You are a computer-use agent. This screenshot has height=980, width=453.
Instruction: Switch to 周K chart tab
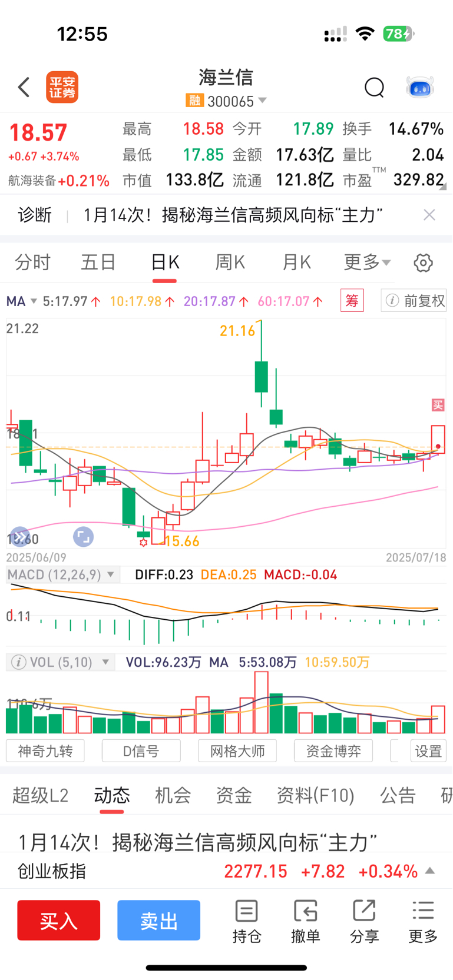click(x=230, y=263)
